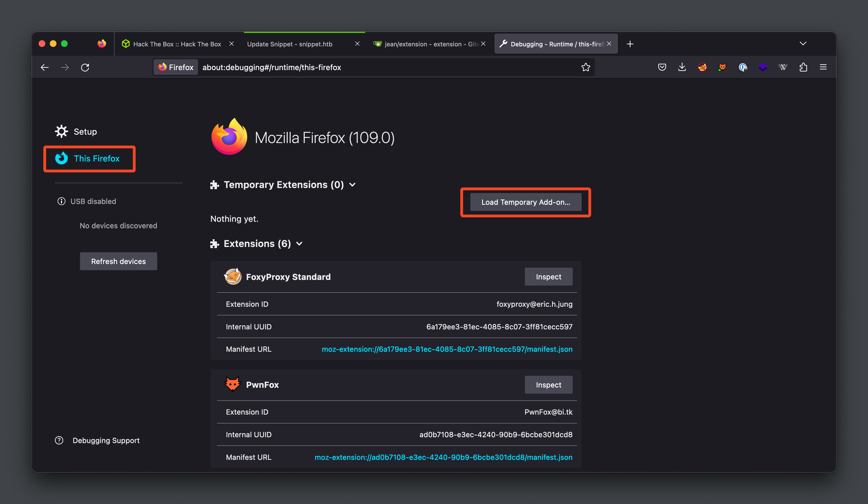
Task: Open the list all tabs chevron
Action: [803, 44]
